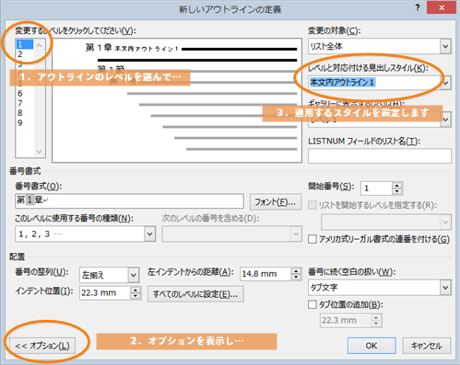This screenshot has height=365, width=460.
Task: Increase the インデント位置 spinner value
Action: (x=135, y=290)
